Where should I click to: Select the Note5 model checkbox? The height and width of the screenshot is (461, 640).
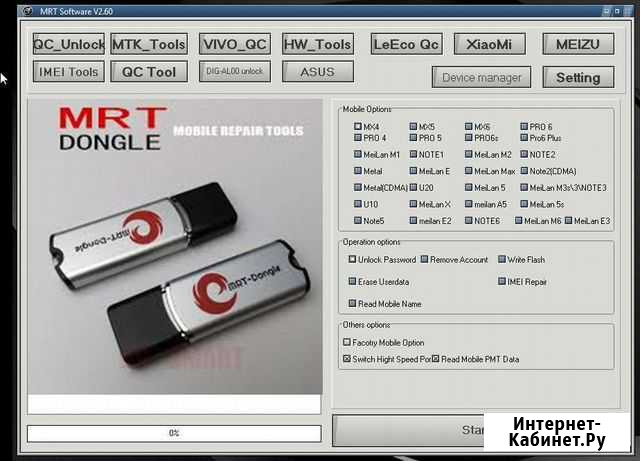click(x=358, y=220)
